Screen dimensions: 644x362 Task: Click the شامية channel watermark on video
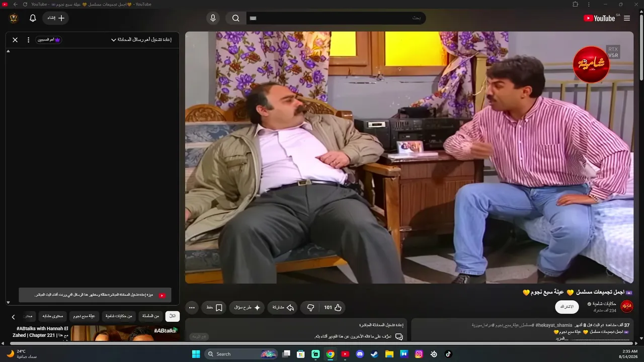pos(591,64)
